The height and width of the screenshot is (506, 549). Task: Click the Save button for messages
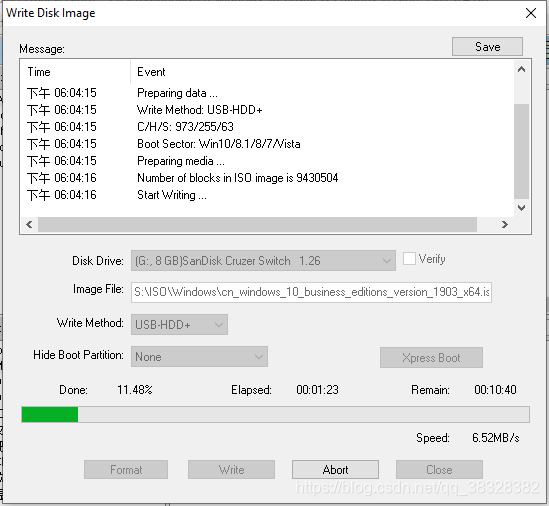(x=487, y=47)
